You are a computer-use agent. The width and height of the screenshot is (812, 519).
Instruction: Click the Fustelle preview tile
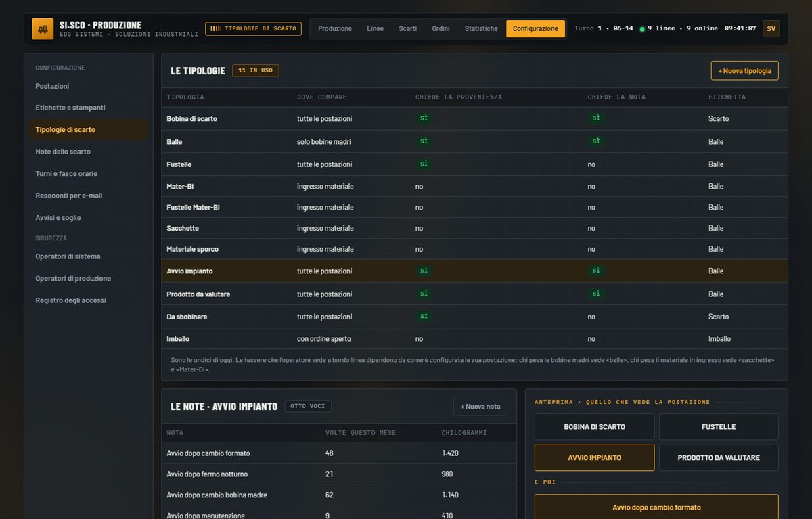click(719, 427)
